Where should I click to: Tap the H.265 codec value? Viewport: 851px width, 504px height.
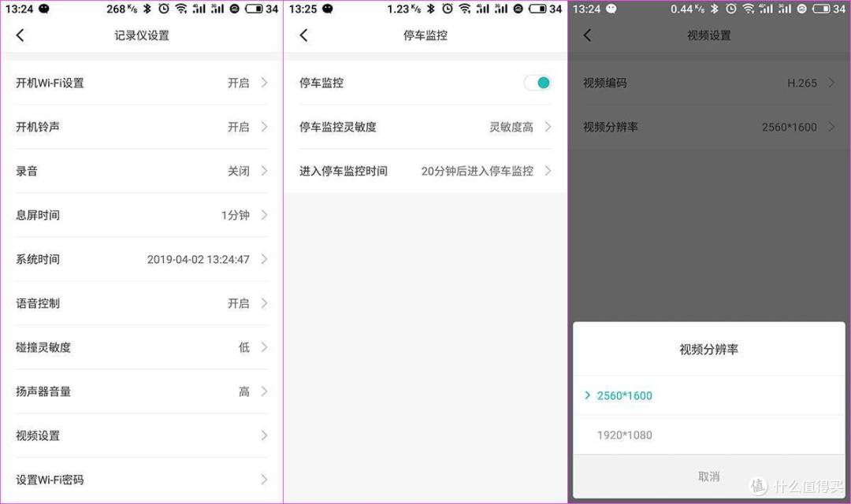pos(801,83)
